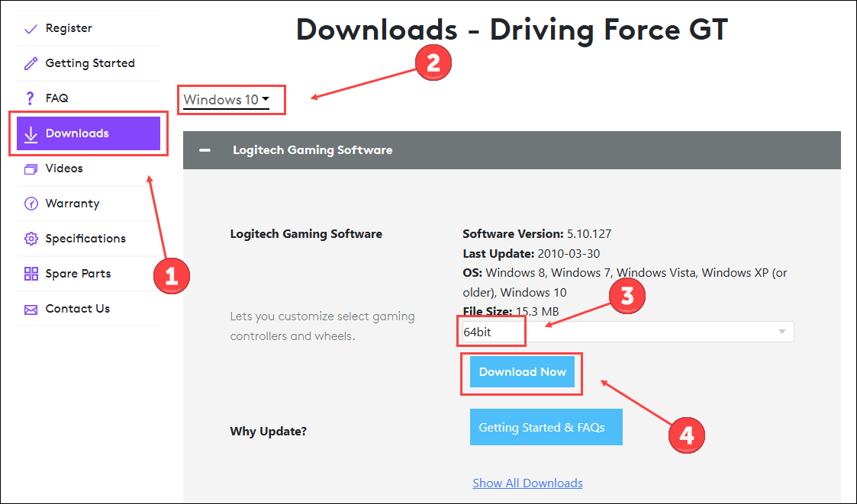
Task: Open the Register menu item
Action: [89, 28]
